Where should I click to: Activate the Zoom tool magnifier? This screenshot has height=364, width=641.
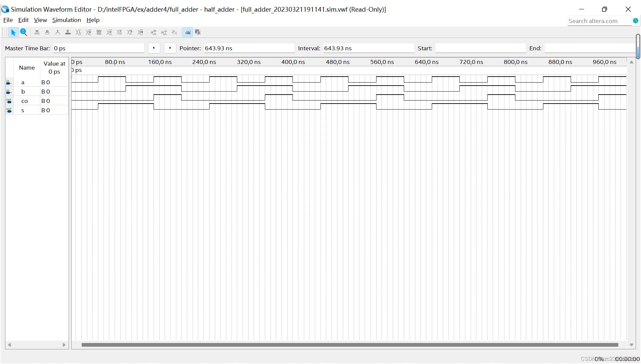tap(24, 32)
